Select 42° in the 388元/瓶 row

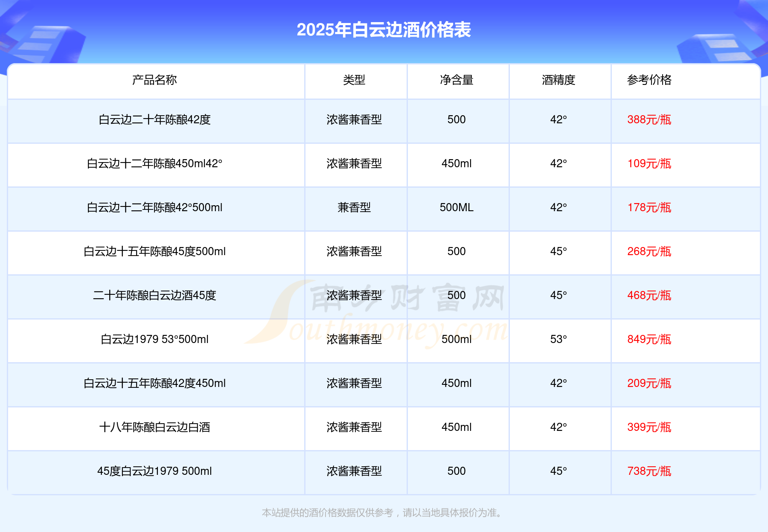559,119
